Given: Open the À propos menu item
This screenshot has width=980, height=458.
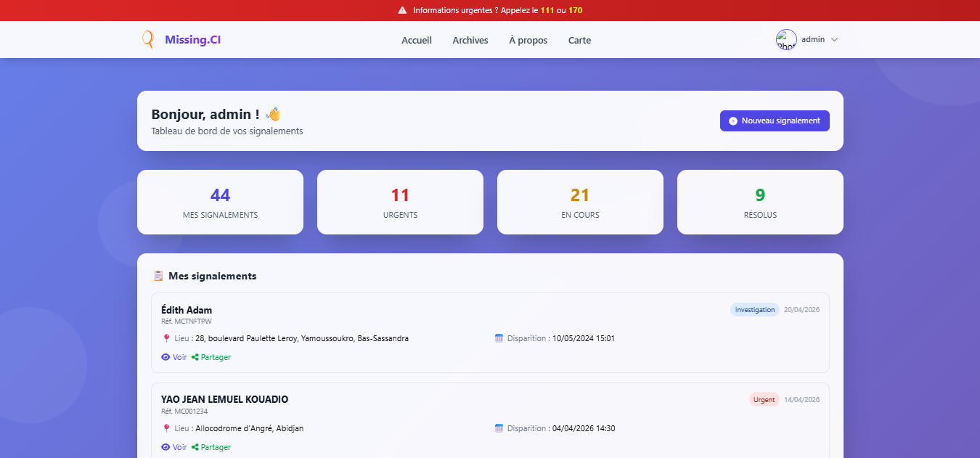Looking at the screenshot, I should click(528, 41).
